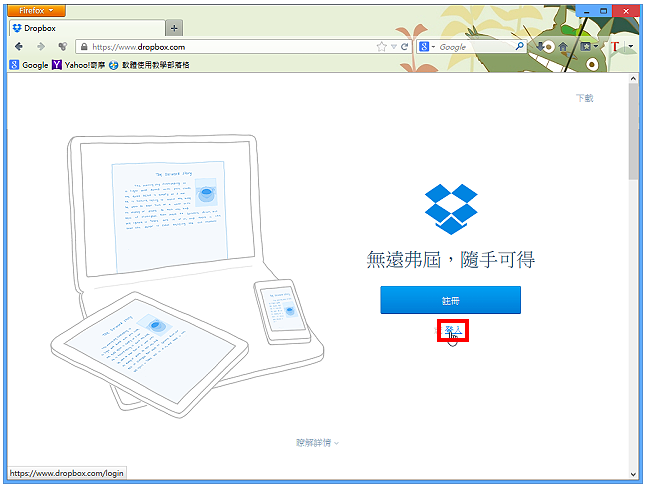The image size is (648, 484).
Task: Go forward with the forward arrow
Action: (x=40, y=47)
